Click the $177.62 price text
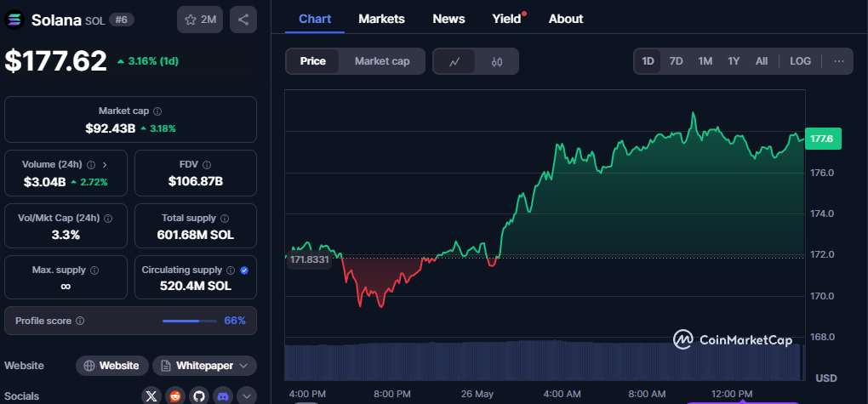This screenshot has height=404, width=868. (x=55, y=61)
